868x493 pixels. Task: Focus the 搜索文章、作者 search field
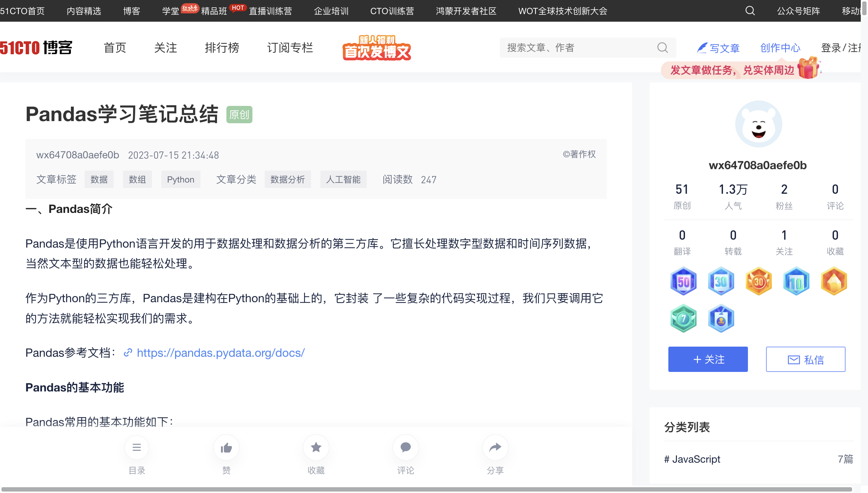tap(579, 48)
